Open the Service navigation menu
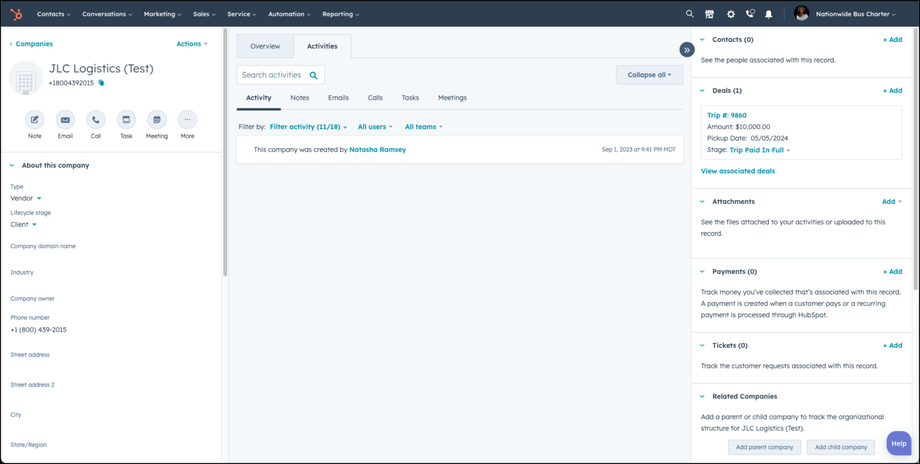The width and height of the screenshot is (920, 464). point(242,14)
